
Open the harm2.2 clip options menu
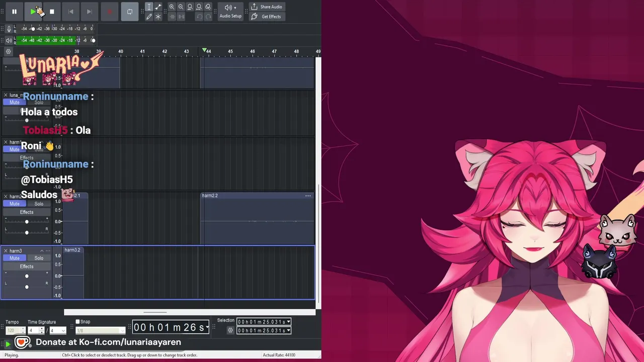[x=308, y=196]
